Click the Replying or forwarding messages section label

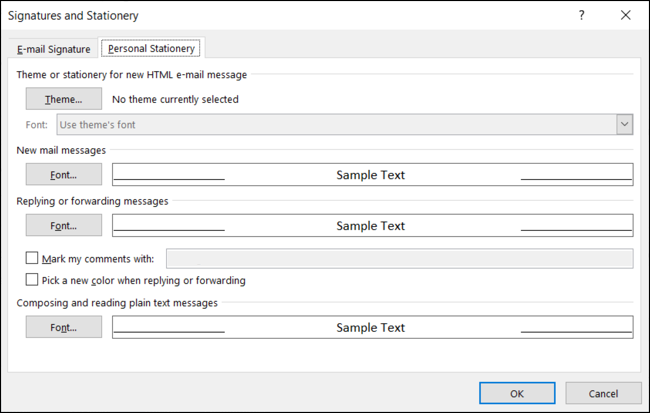point(92,201)
